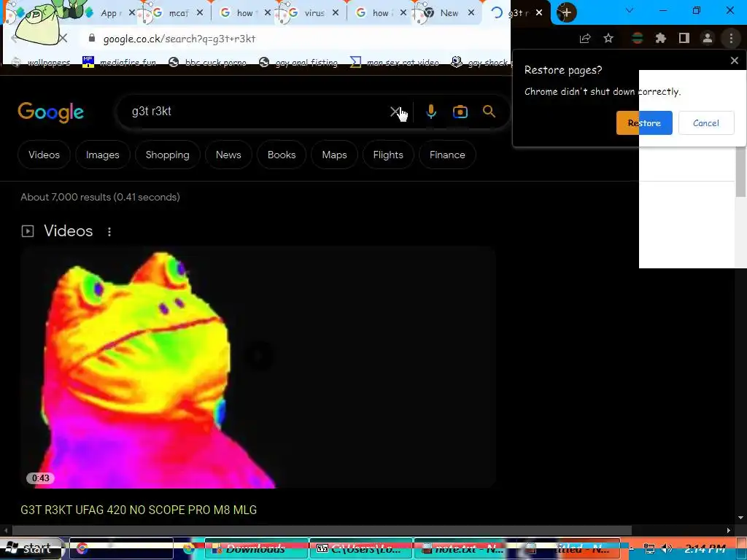
Task: Open the share this page icon
Action: click(585, 39)
